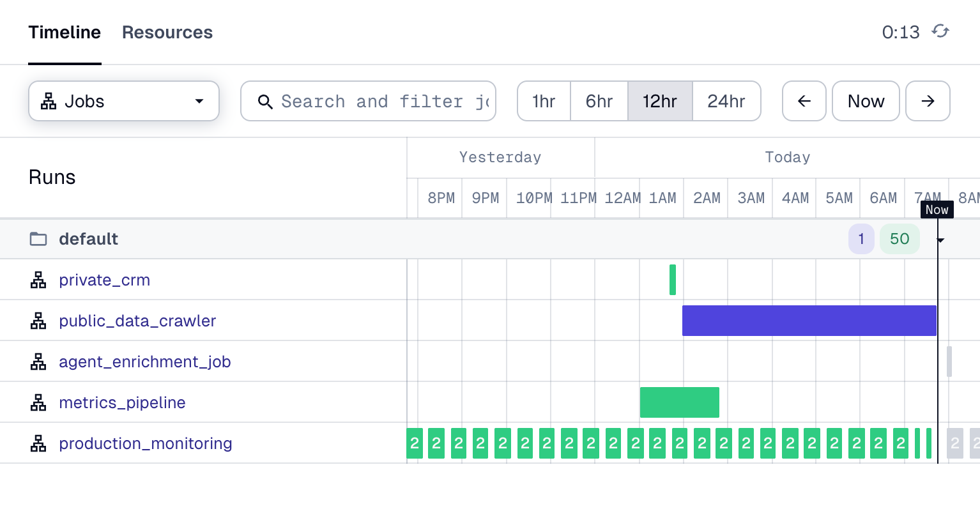
Task: Click the purple public_data_crawler run bar
Action: point(809,321)
